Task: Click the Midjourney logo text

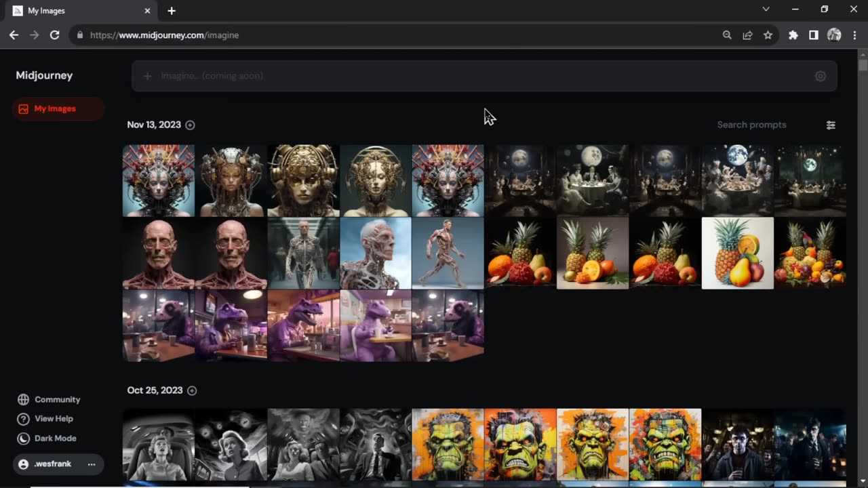Action: point(44,75)
